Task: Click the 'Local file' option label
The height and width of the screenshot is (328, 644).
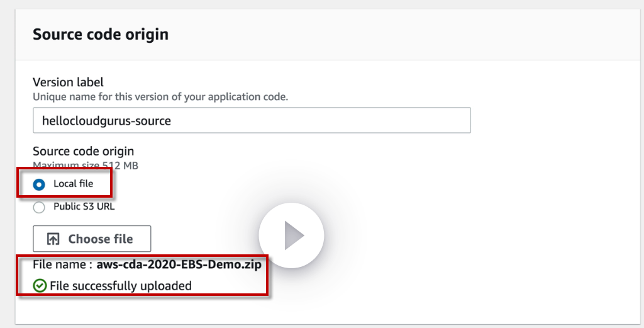Action: click(73, 184)
